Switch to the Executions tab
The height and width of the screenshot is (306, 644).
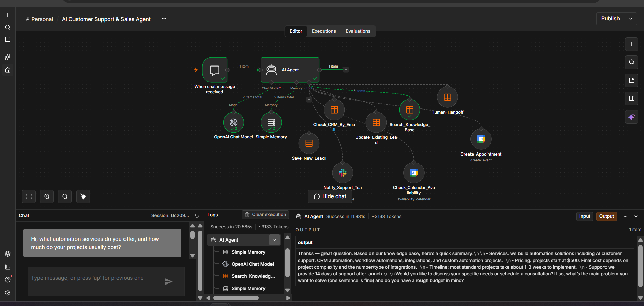324,31
